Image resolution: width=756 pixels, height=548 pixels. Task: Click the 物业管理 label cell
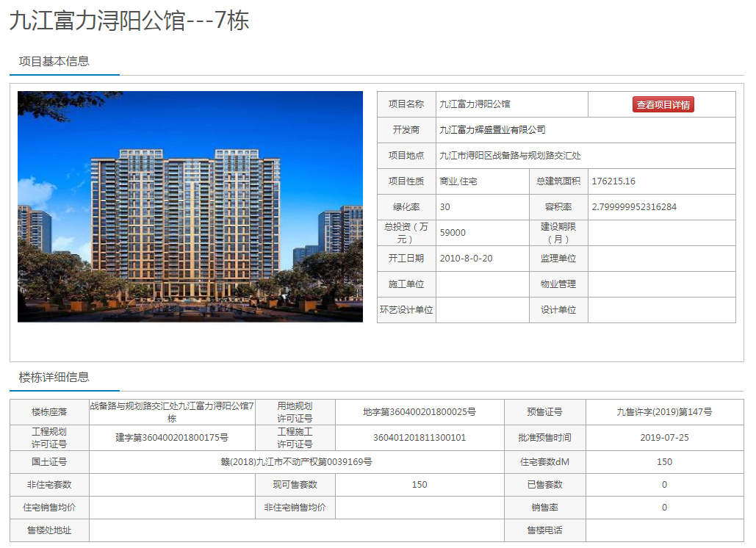[x=558, y=284]
